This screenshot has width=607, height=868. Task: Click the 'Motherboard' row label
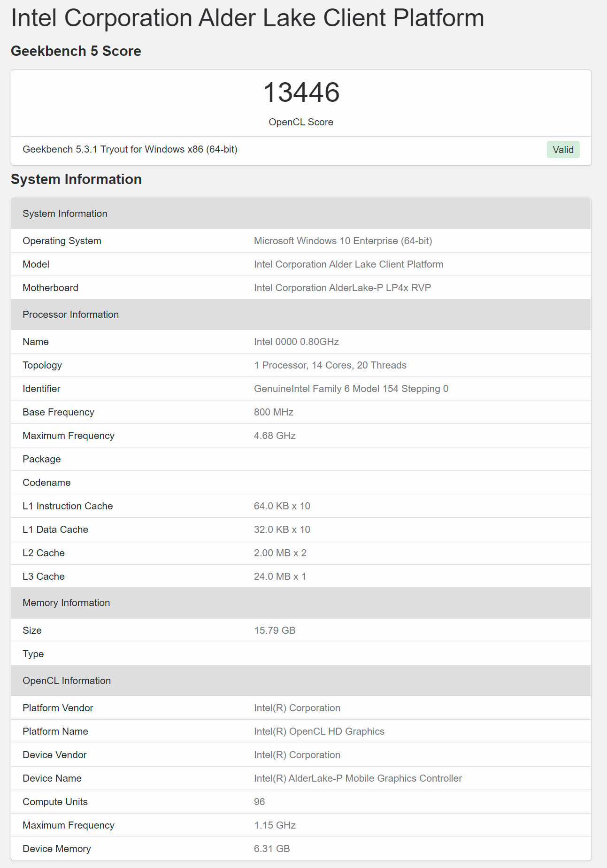(x=51, y=288)
